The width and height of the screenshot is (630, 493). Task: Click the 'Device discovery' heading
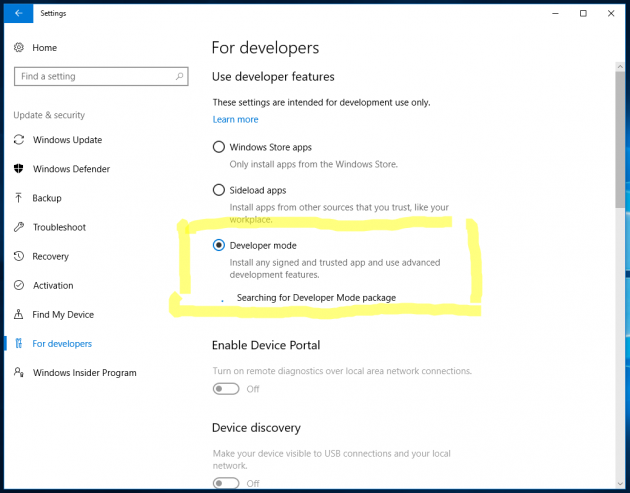256,428
